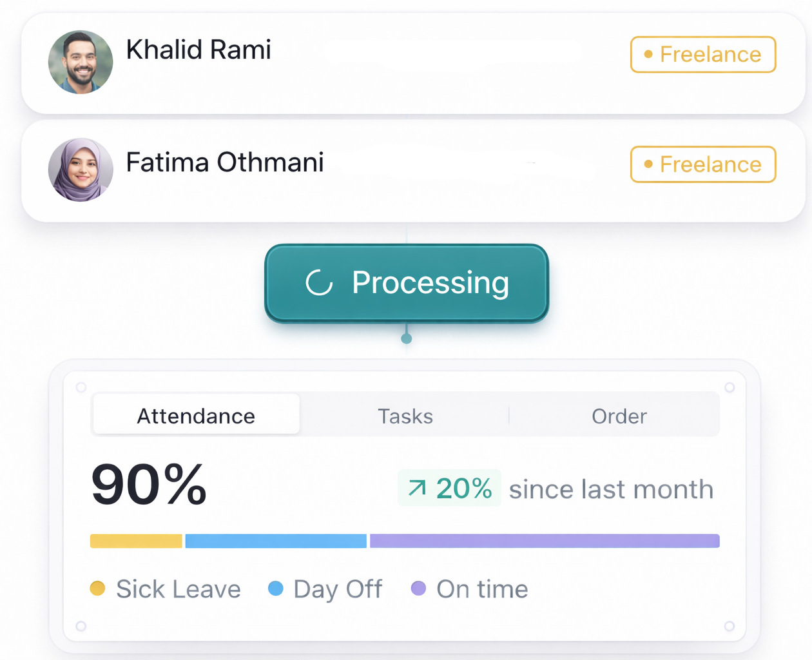Click Fatima Othmani's Freelance badge
Viewport: 812px width, 660px height.
[x=703, y=164]
